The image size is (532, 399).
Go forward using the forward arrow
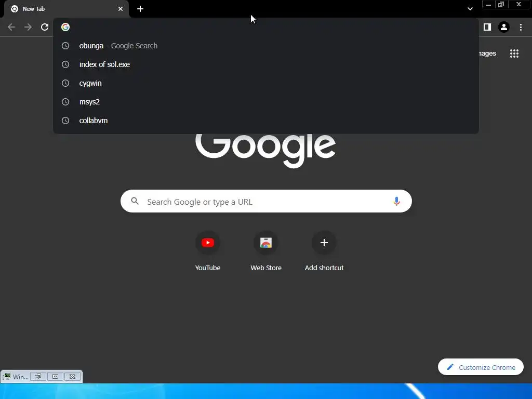click(x=28, y=27)
